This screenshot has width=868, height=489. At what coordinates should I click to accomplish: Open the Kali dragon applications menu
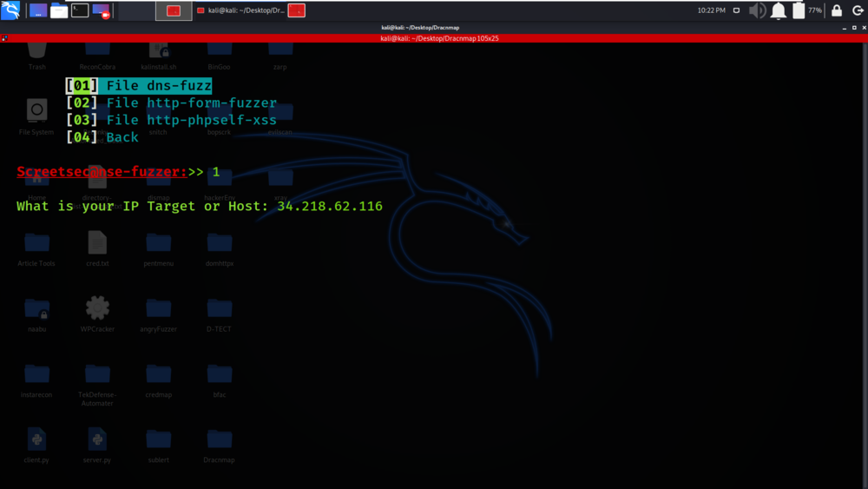(10, 10)
